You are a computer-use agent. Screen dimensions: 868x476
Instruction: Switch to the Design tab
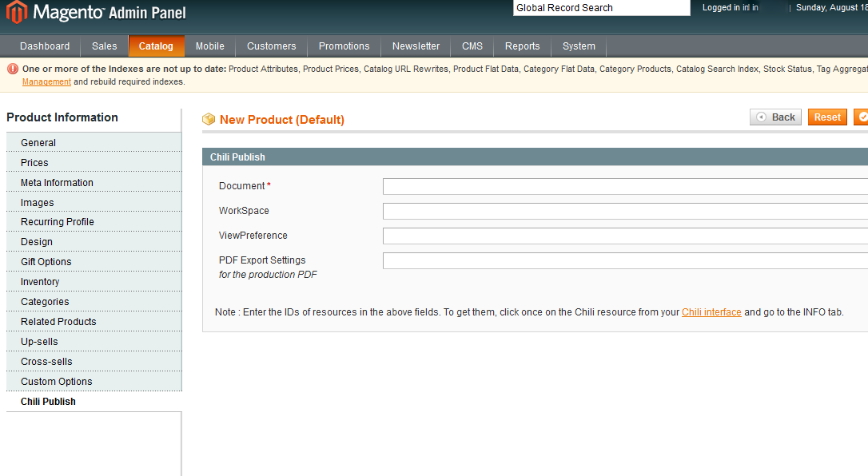(94, 241)
